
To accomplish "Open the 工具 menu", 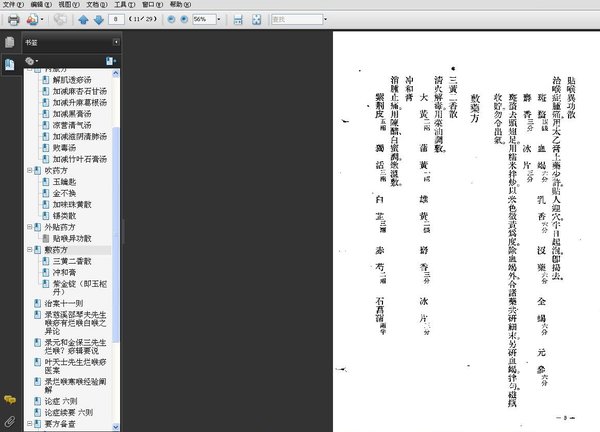I will [x=125, y=5].
